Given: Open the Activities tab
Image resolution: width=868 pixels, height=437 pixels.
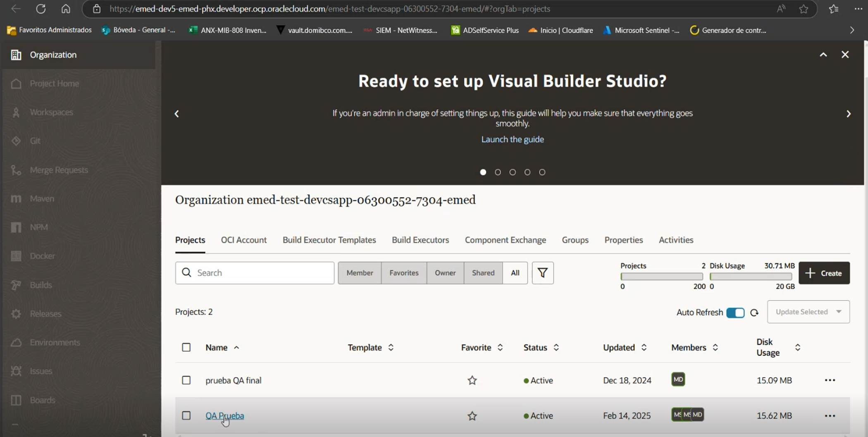Looking at the screenshot, I should tap(676, 240).
